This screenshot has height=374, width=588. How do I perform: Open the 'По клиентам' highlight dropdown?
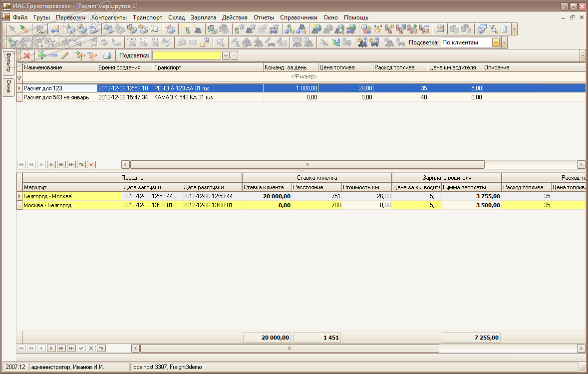[496, 42]
